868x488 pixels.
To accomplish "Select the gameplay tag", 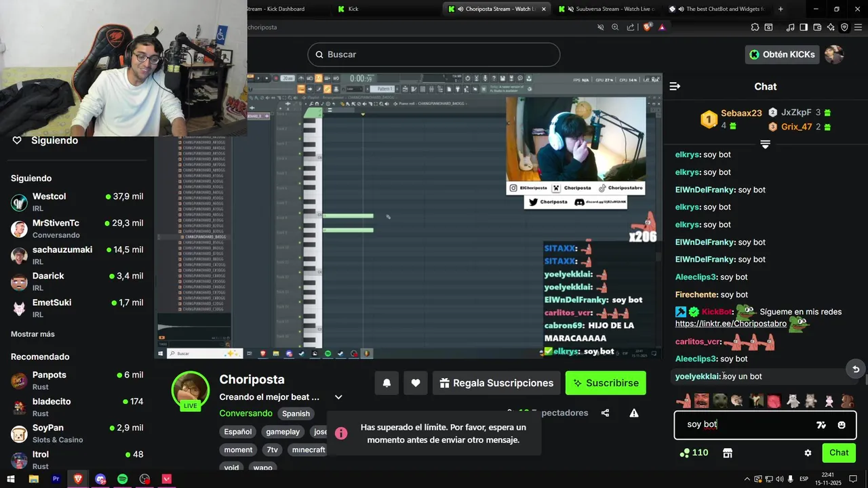I will coord(283,432).
